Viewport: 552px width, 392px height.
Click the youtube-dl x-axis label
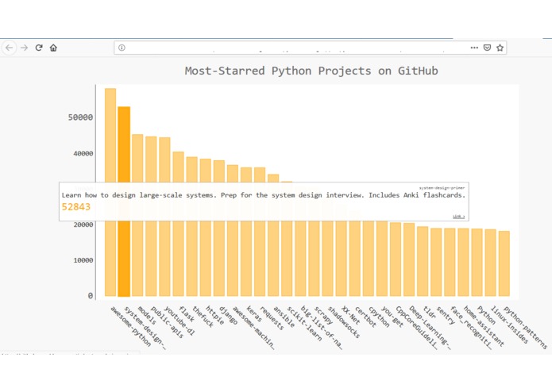click(179, 321)
